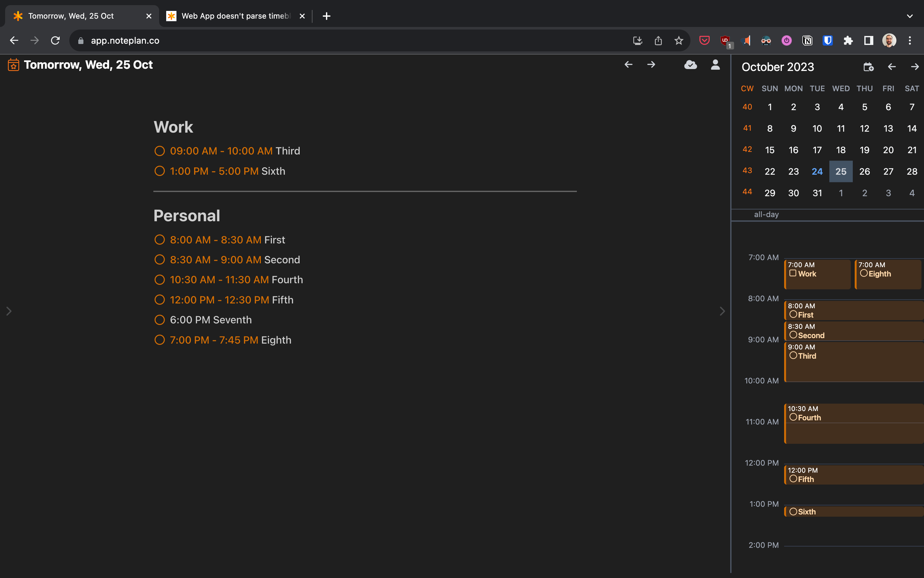Click the Sixth timeblock at 1:00 PM

854,512
